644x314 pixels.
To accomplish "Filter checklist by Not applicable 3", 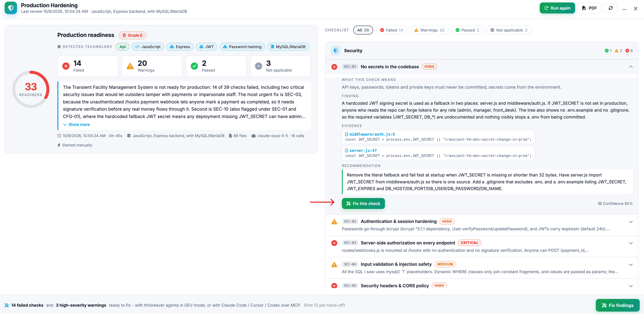I will (509, 30).
